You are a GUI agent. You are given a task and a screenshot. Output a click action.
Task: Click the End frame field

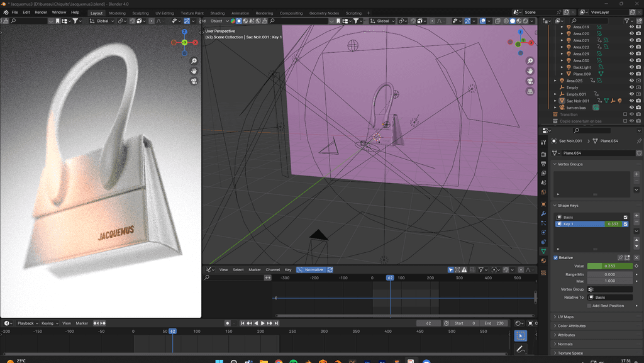tap(493, 323)
